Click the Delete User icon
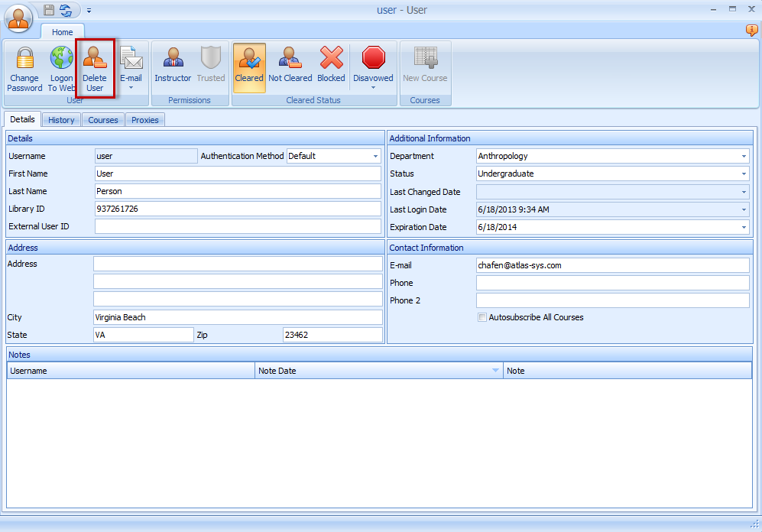 pos(95,67)
